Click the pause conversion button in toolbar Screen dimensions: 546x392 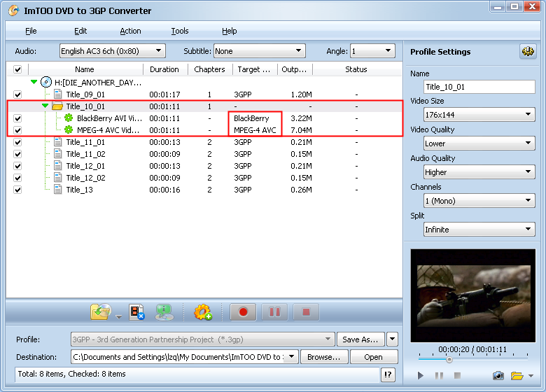tap(274, 312)
